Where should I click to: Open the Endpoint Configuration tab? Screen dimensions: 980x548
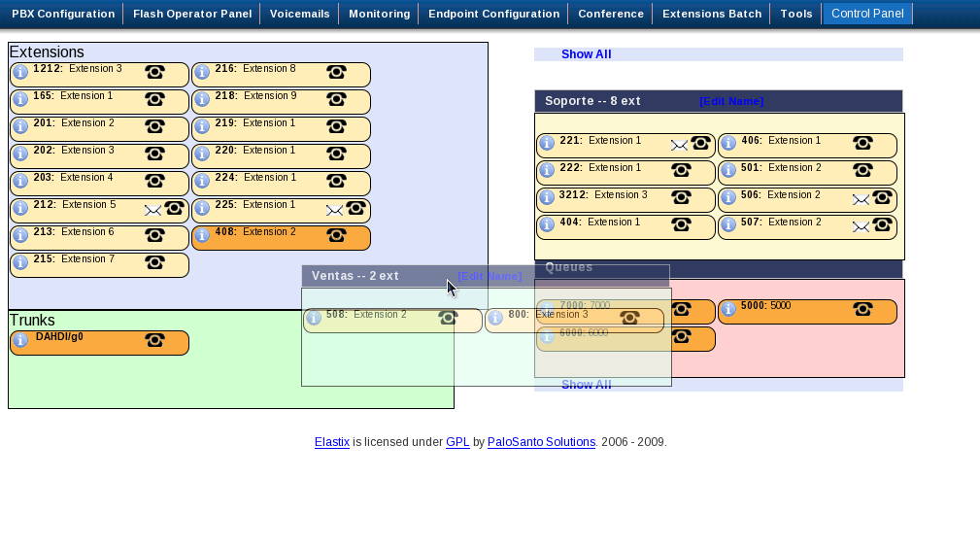pyautogui.click(x=493, y=14)
